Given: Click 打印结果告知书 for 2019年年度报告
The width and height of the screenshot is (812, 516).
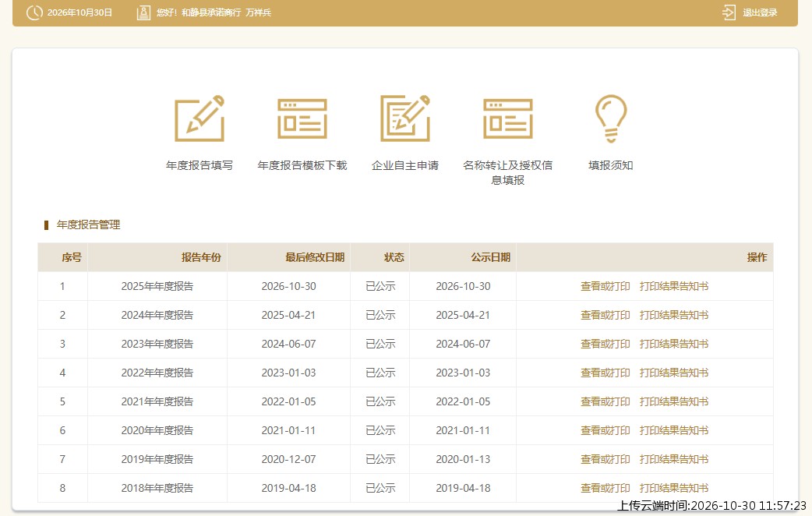Looking at the screenshot, I should pyautogui.click(x=674, y=459).
